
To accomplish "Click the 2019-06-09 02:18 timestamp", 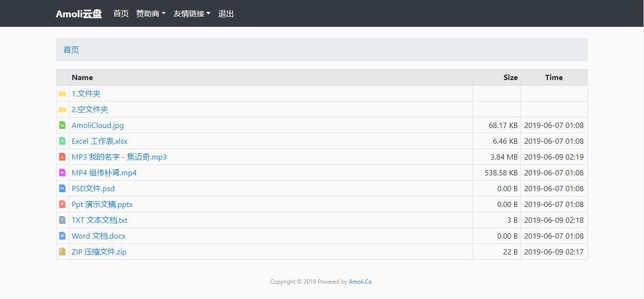I will point(554,220).
